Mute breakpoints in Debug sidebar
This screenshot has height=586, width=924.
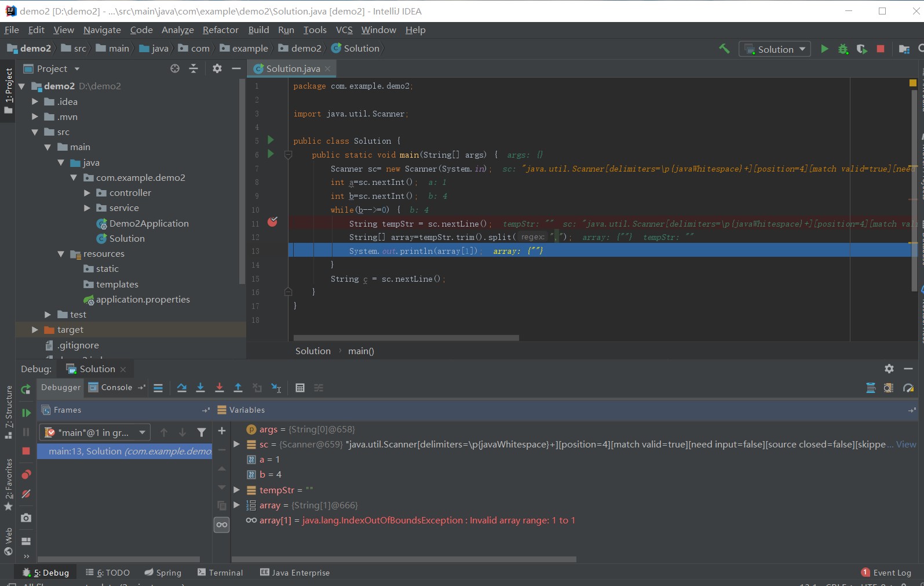tap(26, 494)
